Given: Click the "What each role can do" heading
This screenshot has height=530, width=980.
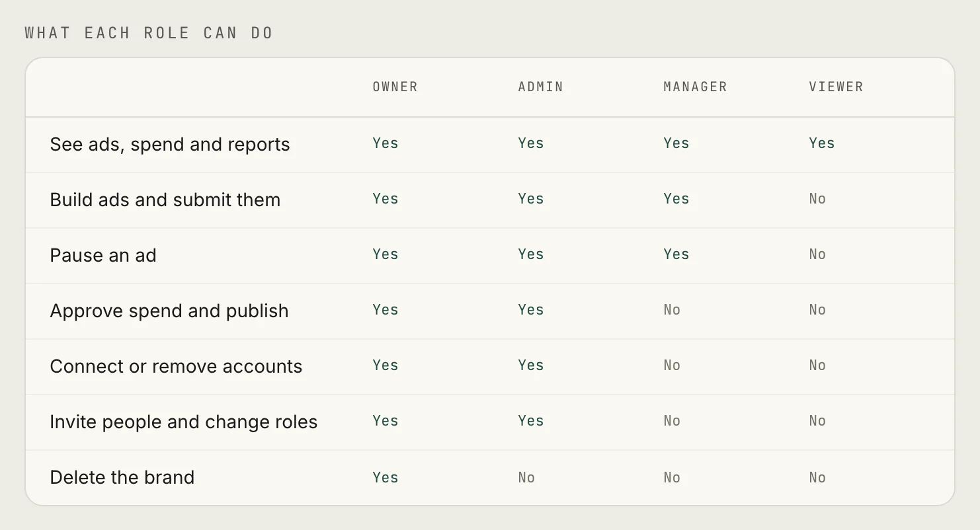Looking at the screenshot, I should click(149, 33).
